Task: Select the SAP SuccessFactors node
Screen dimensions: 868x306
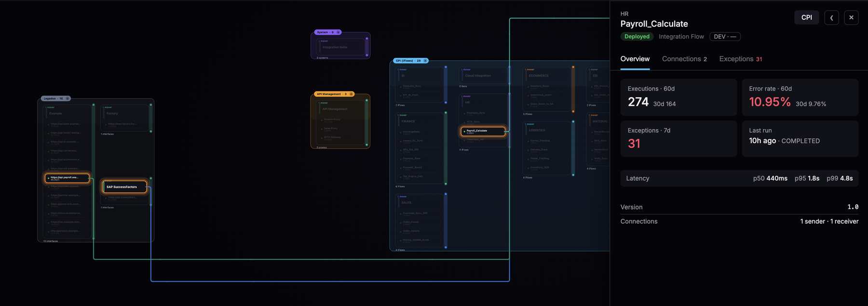Action: (124, 187)
